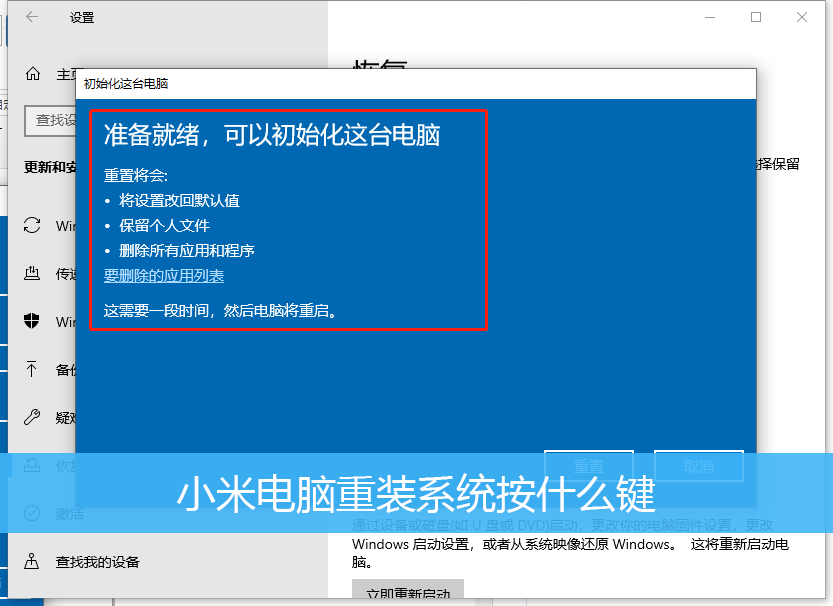Click the Windows security shield icon
The image size is (833, 606).
tap(33, 321)
